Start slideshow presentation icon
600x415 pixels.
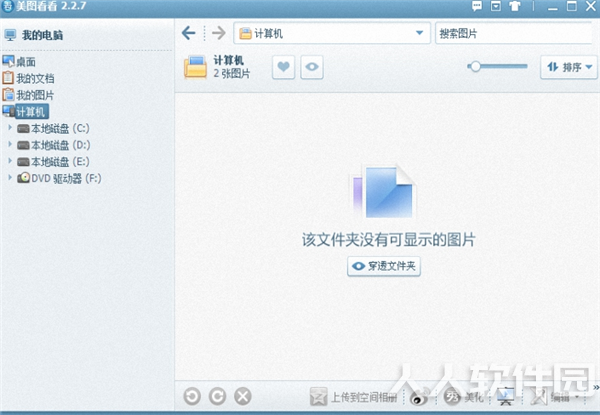[x=506, y=397]
